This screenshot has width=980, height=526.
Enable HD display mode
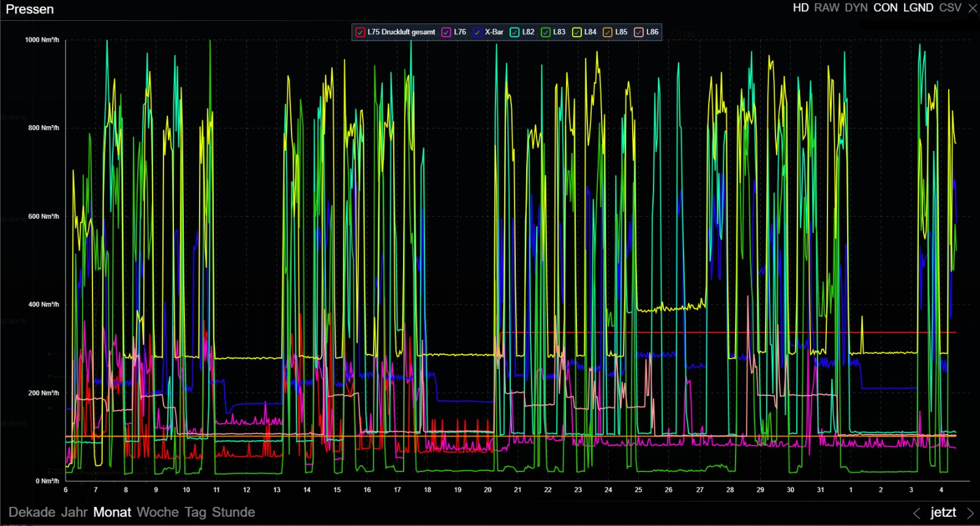tap(801, 8)
